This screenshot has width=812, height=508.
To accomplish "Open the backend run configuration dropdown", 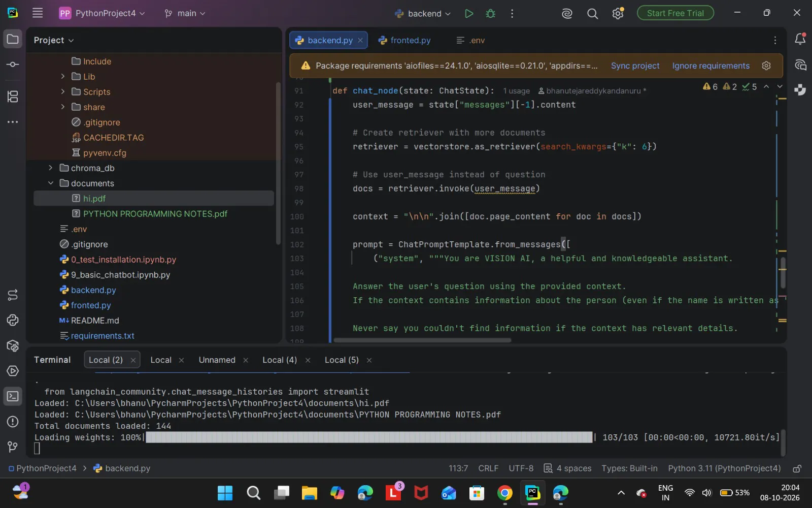I will tap(423, 14).
